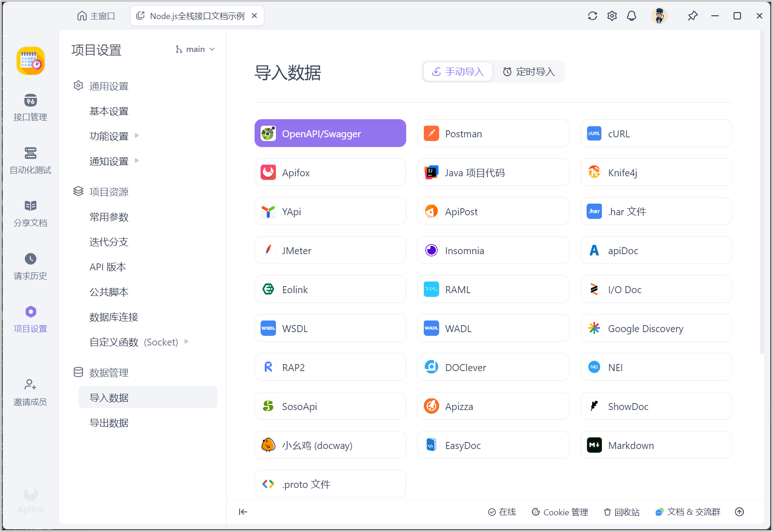The height and width of the screenshot is (532, 773).
Task: Select WSDL import option
Action: pyautogui.click(x=330, y=328)
